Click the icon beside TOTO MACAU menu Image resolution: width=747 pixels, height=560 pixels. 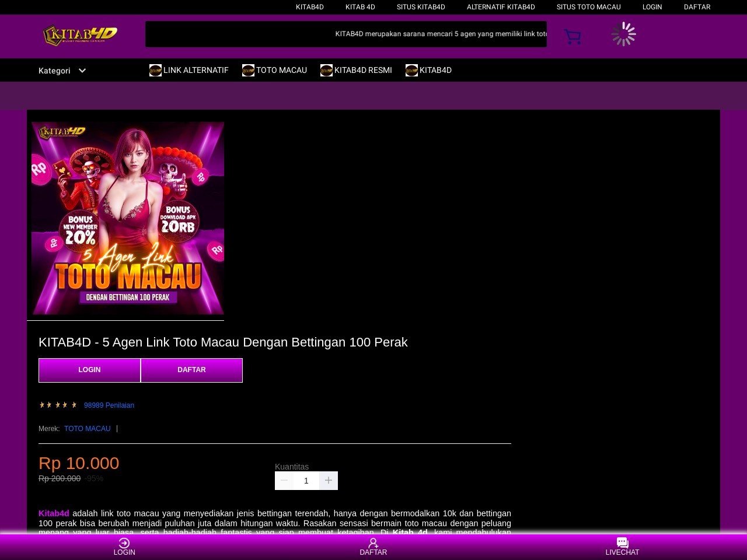click(248, 70)
